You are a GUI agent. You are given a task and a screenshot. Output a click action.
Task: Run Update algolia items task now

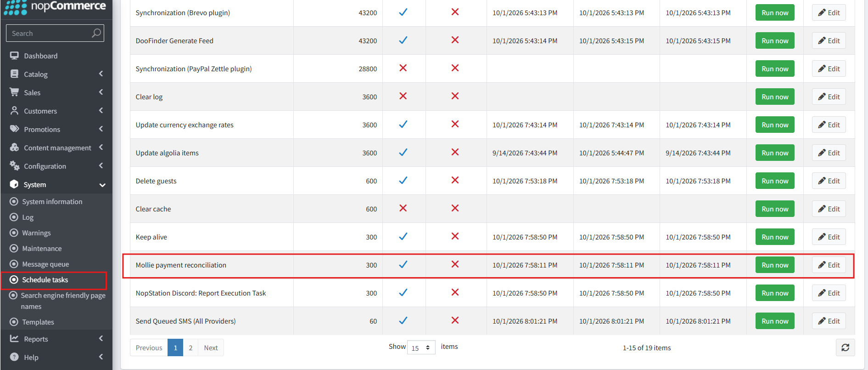tap(775, 153)
